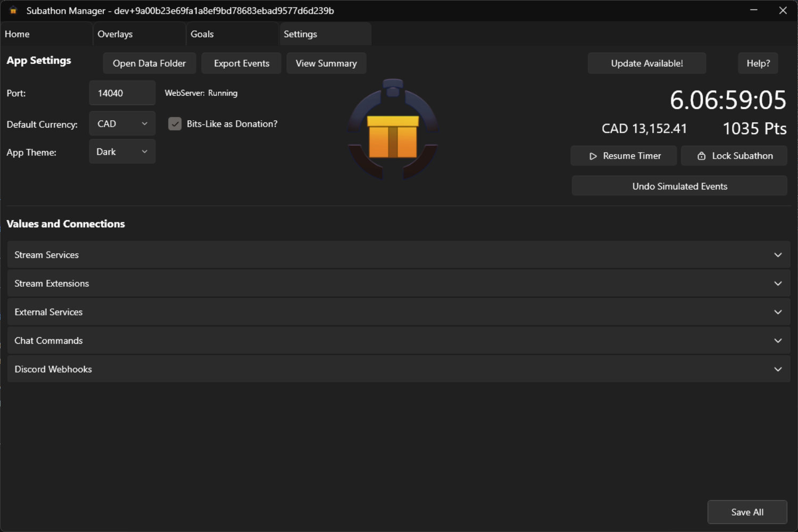Expand the Chat Commands section

point(398,341)
